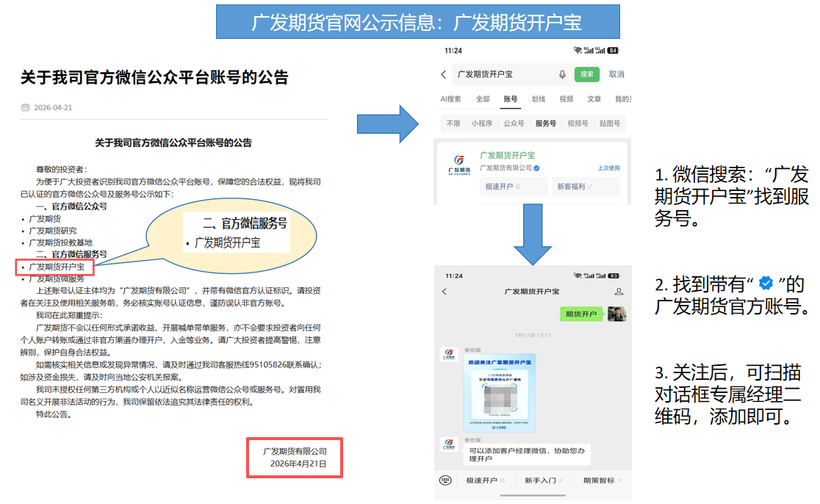Expand the 新手入门 bottom menu
Image resolution: width=820 pixels, height=504 pixels.
[543, 480]
